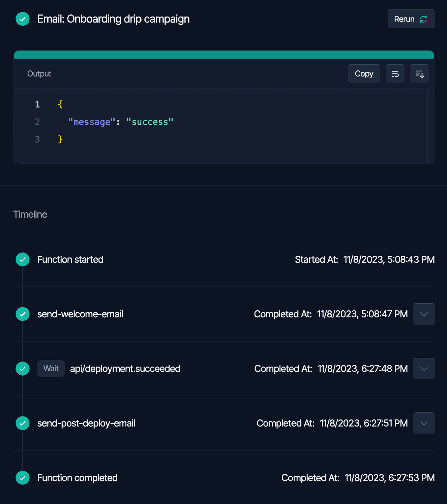Copy the output JSON
447x504 pixels.
point(364,74)
